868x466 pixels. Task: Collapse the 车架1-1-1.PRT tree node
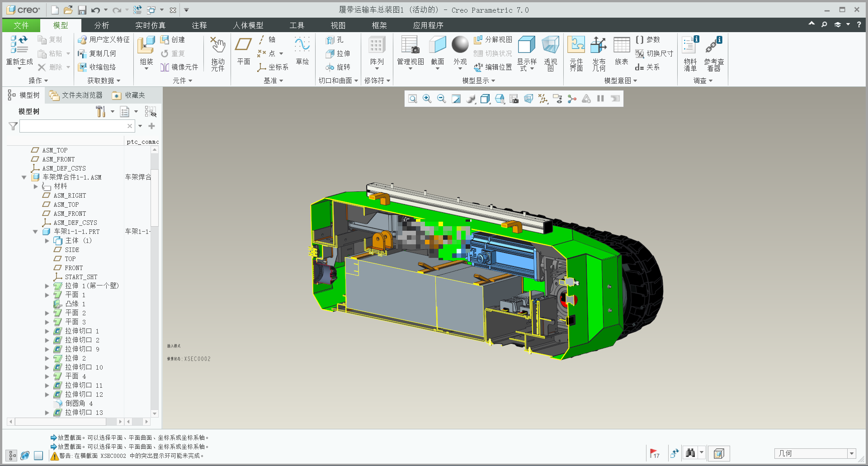point(35,232)
